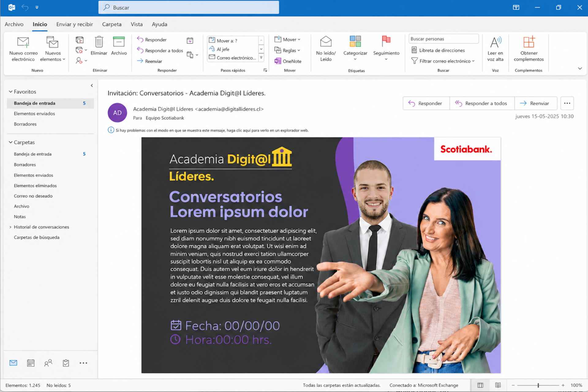Viewport: 588px width, 392px height.
Task: Click Reenviar in the ribbon
Action: (150, 61)
